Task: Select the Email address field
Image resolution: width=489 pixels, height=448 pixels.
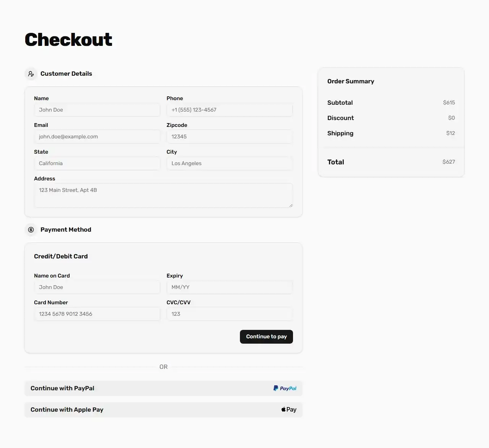Action: (x=97, y=136)
